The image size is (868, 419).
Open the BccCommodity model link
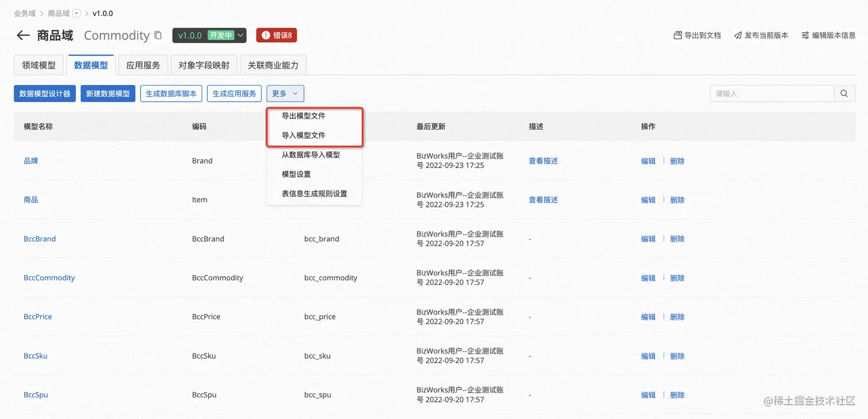(49, 278)
